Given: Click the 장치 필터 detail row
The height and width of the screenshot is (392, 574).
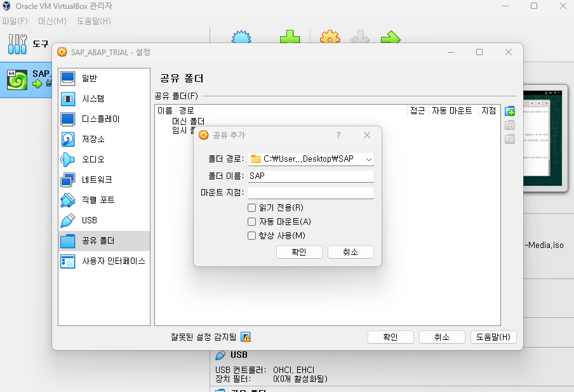Looking at the screenshot, I should pyautogui.click(x=271, y=379).
